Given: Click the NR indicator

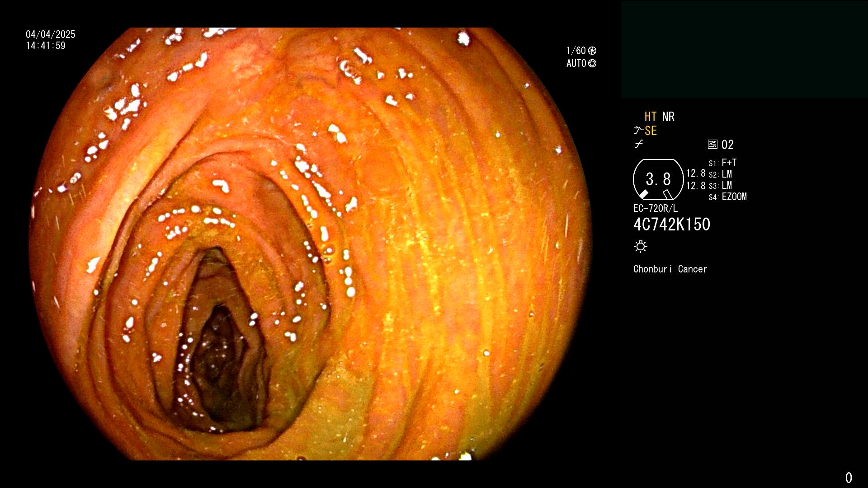Looking at the screenshot, I should [x=668, y=117].
